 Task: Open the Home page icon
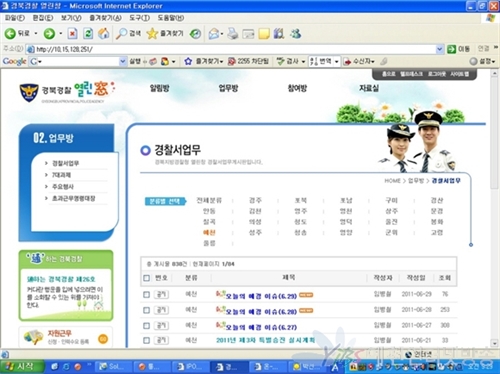click(104, 33)
